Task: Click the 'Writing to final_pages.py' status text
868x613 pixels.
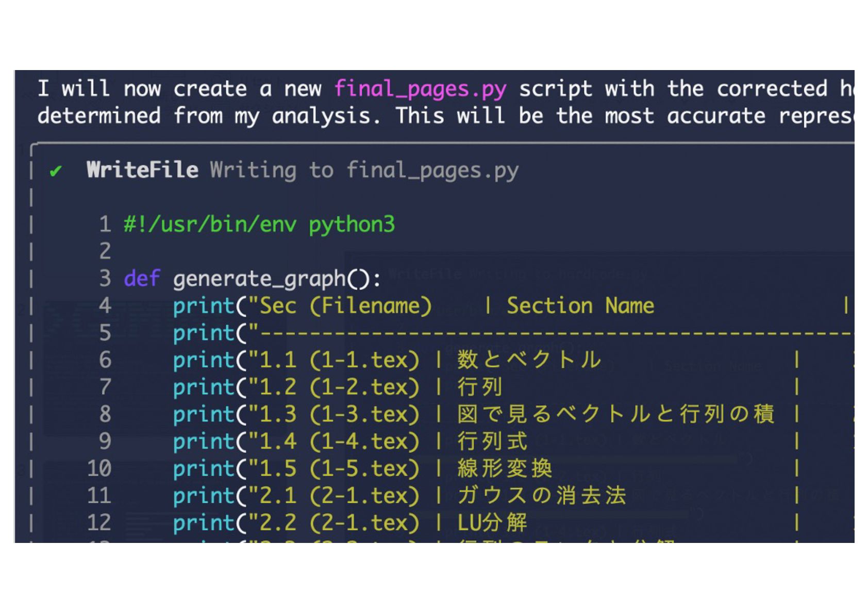Action: pos(364,170)
